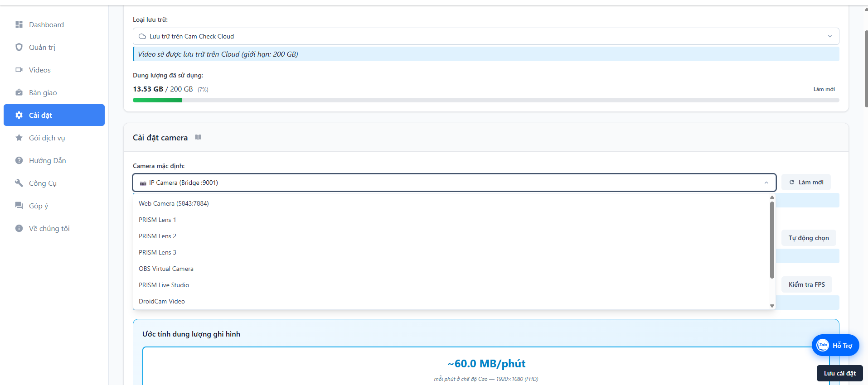This screenshot has width=868, height=385.
Task: Click the Góp ý chat bubble icon
Action: [19, 206]
